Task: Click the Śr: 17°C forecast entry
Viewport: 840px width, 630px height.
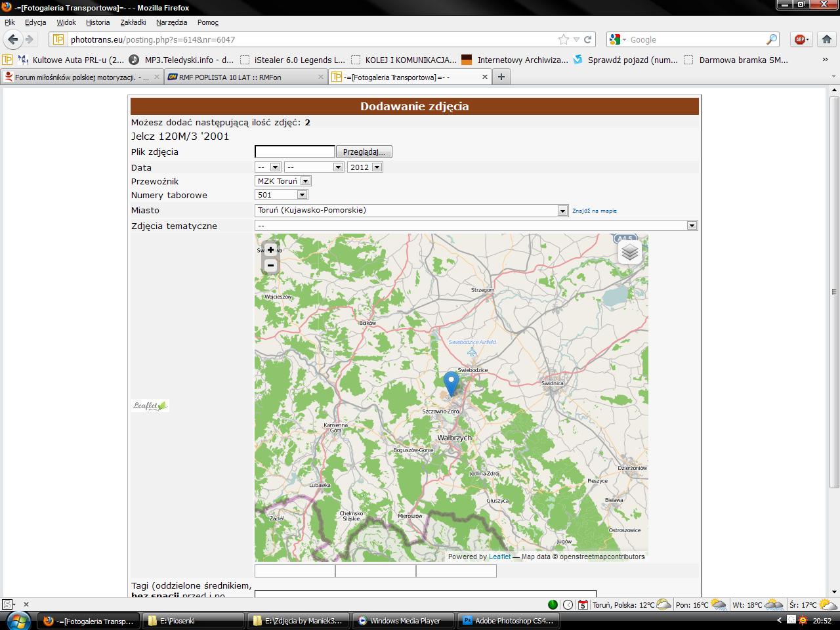Action: tap(814, 604)
